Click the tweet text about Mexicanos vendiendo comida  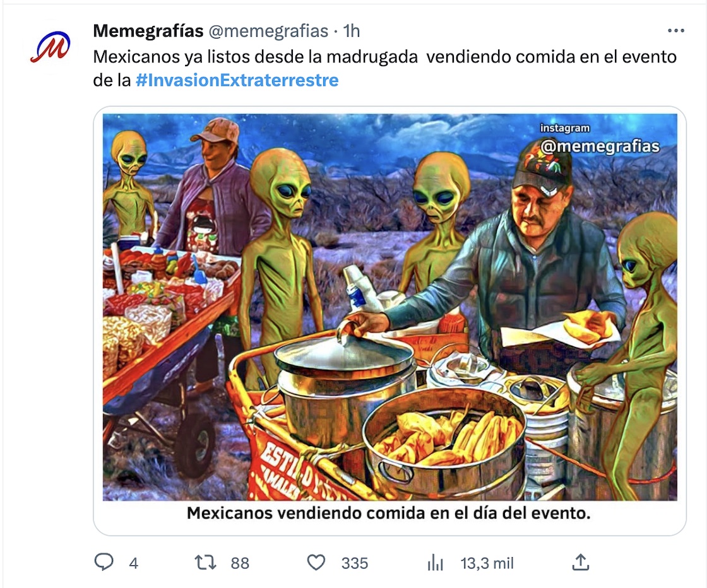coord(384,68)
